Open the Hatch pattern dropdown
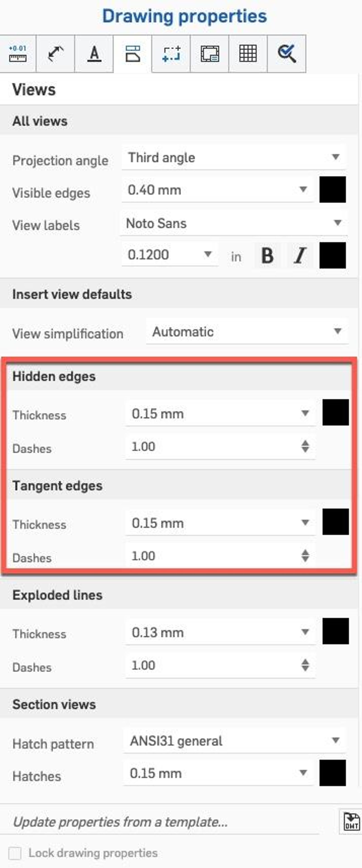This screenshot has height=868, width=362. pyautogui.click(x=234, y=740)
